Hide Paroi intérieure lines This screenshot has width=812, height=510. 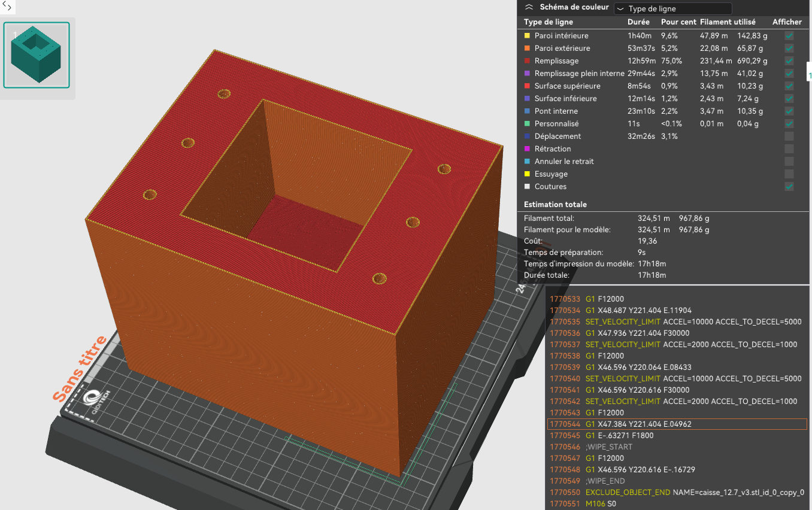pyautogui.click(x=789, y=36)
